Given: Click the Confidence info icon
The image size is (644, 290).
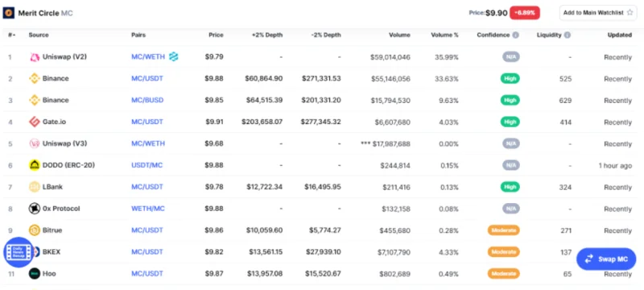Looking at the screenshot, I should click(x=515, y=35).
